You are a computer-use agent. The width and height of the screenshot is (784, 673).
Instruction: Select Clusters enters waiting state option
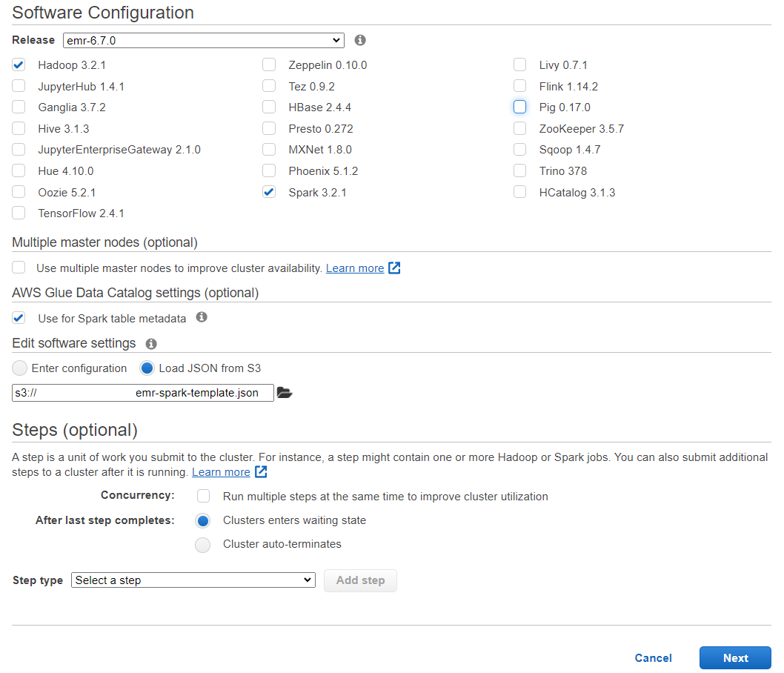point(202,521)
